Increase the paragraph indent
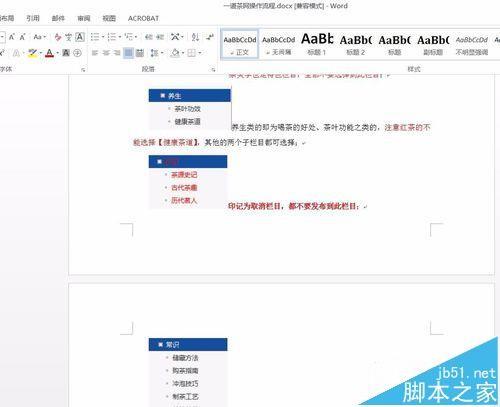This screenshot has width=500, height=407. coord(160,37)
